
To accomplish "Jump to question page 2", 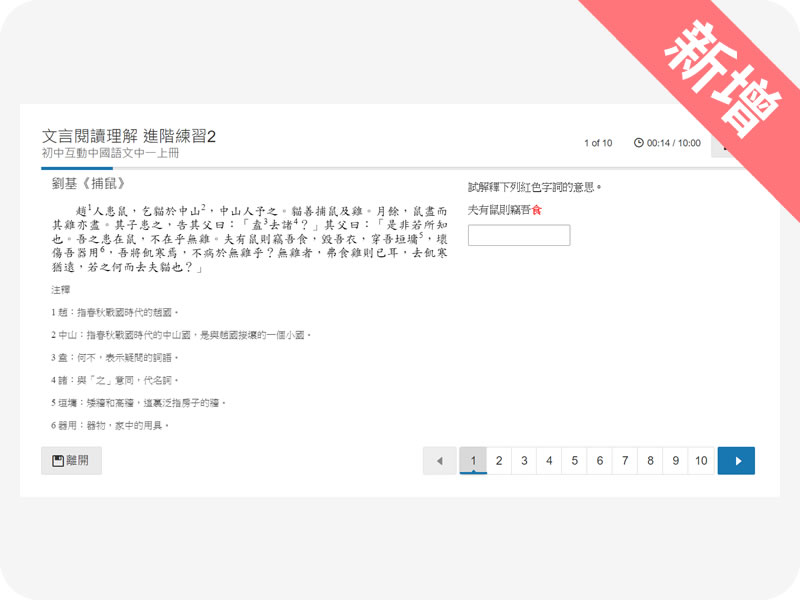I will click(498, 461).
